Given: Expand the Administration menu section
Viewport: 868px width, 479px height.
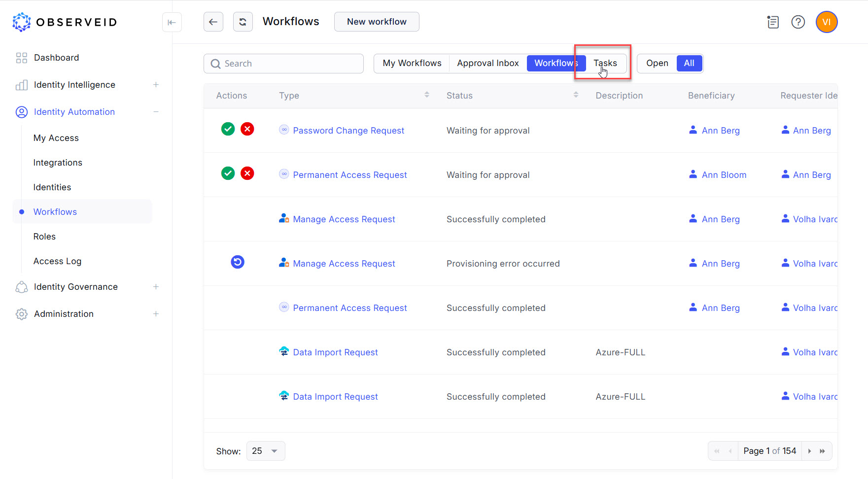Looking at the screenshot, I should point(156,314).
